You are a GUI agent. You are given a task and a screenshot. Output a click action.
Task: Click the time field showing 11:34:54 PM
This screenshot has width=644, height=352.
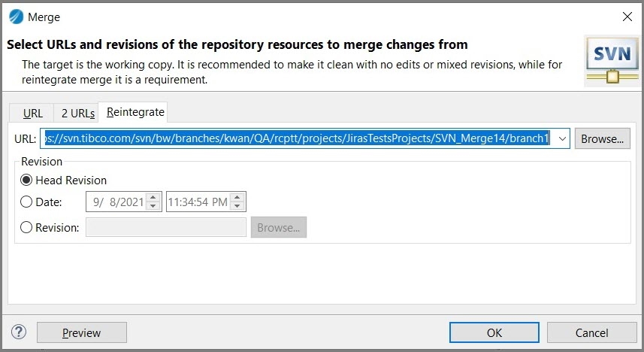198,202
